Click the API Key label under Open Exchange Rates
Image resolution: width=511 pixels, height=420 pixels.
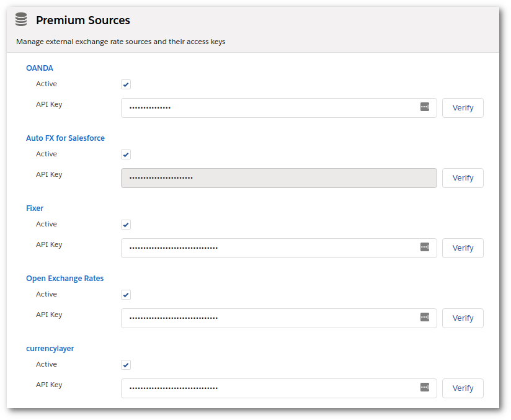(49, 315)
